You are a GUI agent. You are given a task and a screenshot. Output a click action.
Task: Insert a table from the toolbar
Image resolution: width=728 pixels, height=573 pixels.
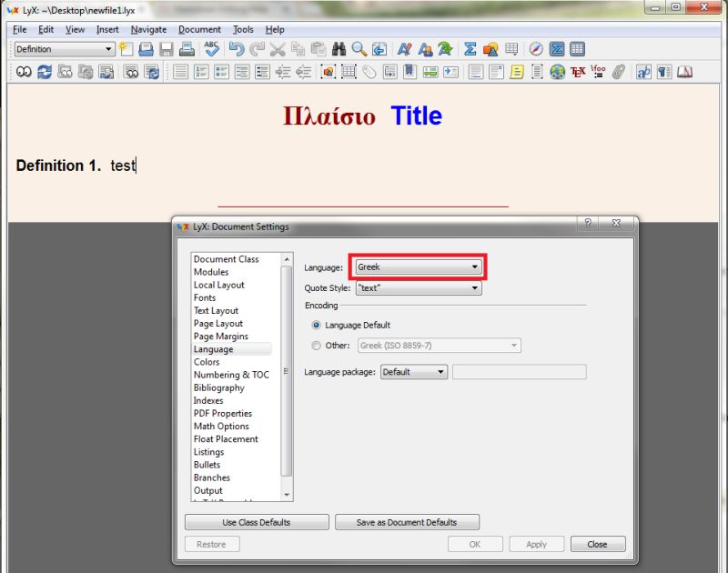[x=511, y=49]
